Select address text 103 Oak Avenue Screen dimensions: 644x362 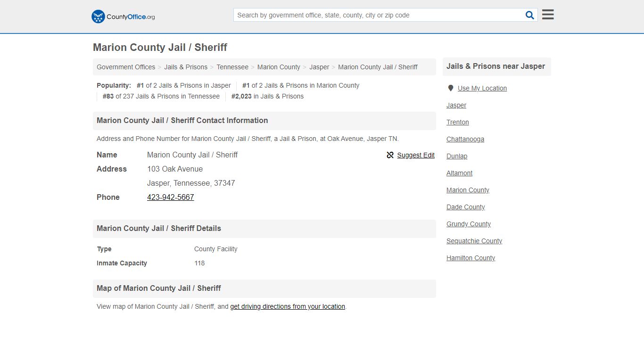tap(175, 169)
